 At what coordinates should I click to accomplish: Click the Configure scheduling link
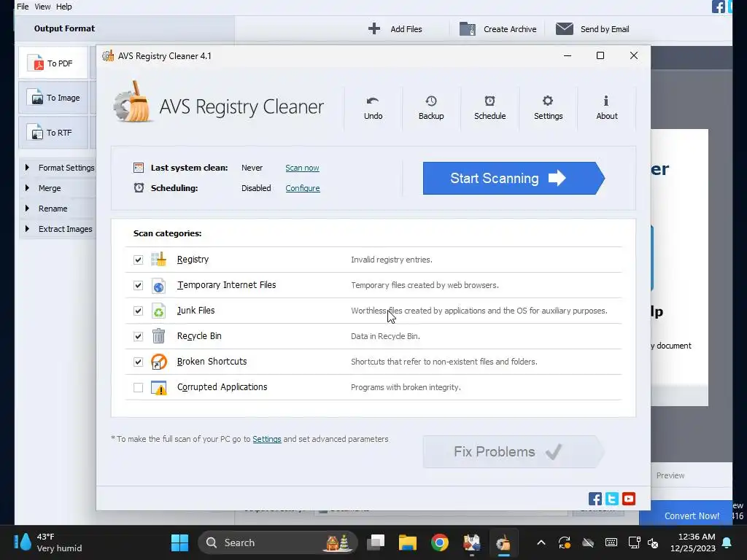303,188
